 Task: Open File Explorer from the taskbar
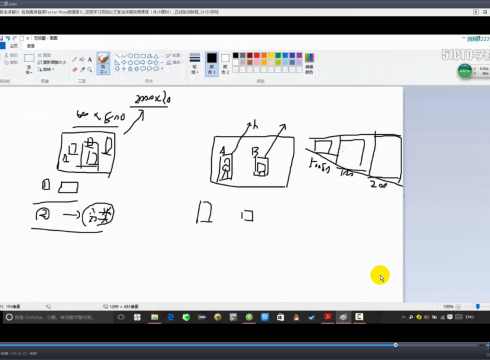click(154, 317)
